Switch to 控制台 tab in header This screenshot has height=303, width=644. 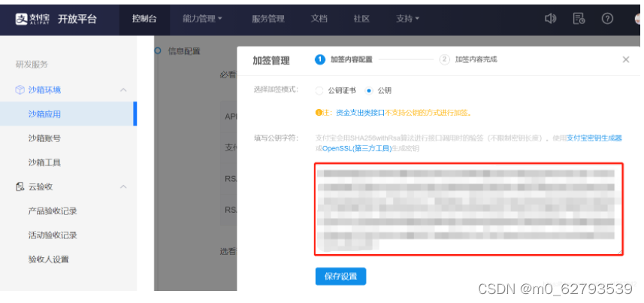point(144,19)
